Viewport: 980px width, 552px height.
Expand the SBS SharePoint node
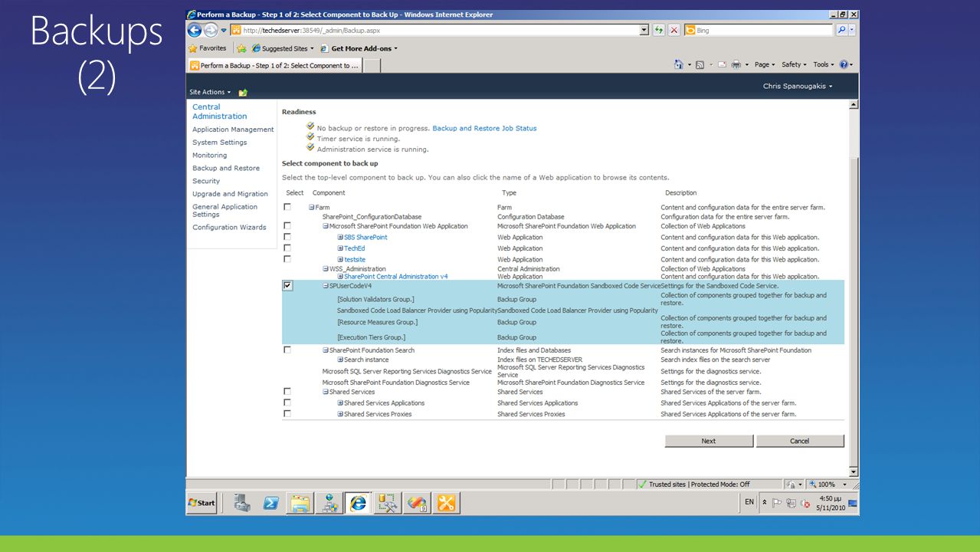pos(340,238)
